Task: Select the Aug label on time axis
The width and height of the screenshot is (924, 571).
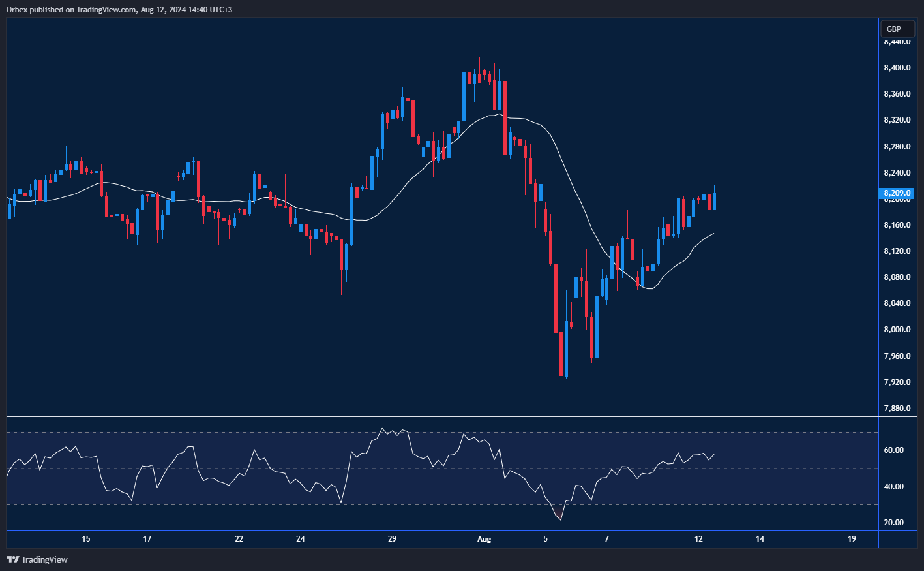Action: point(484,539)
